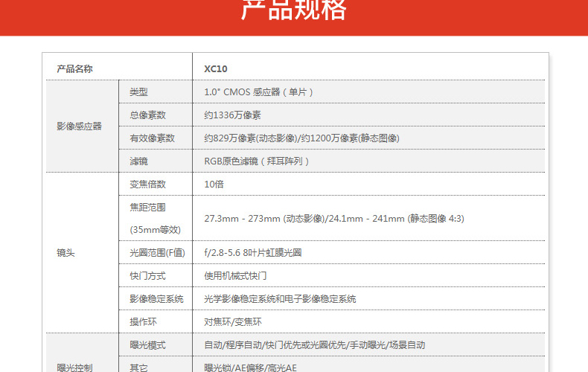
Task: Click the XC10 product name value
Action: 216,68
